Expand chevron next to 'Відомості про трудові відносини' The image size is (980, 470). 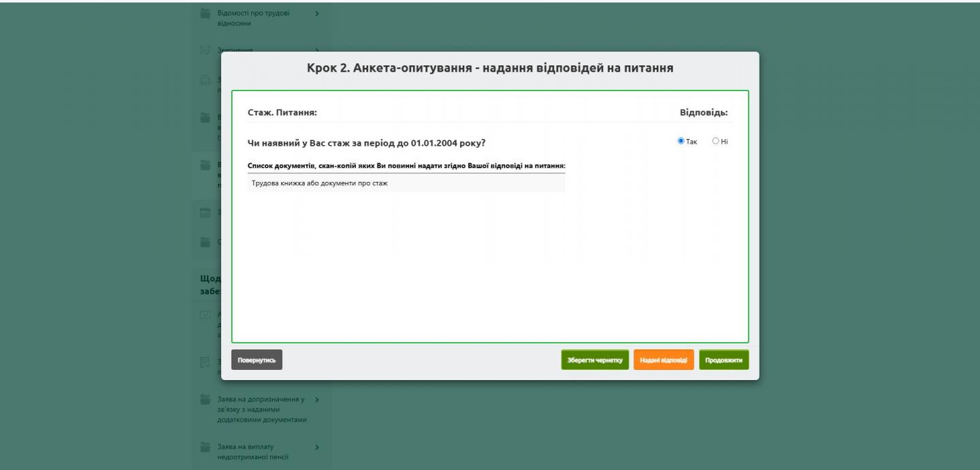point(317,14)
